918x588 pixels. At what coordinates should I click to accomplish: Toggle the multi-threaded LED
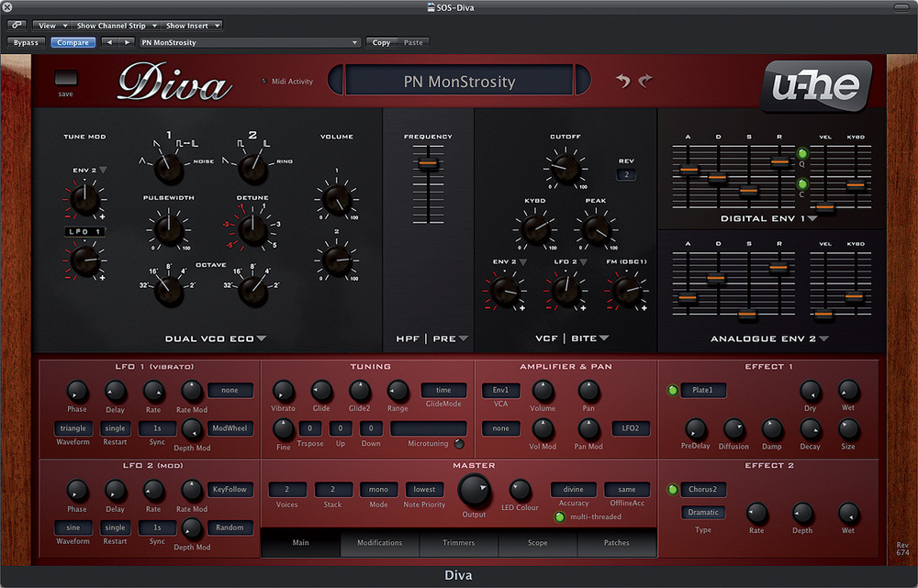click(560, 516)
